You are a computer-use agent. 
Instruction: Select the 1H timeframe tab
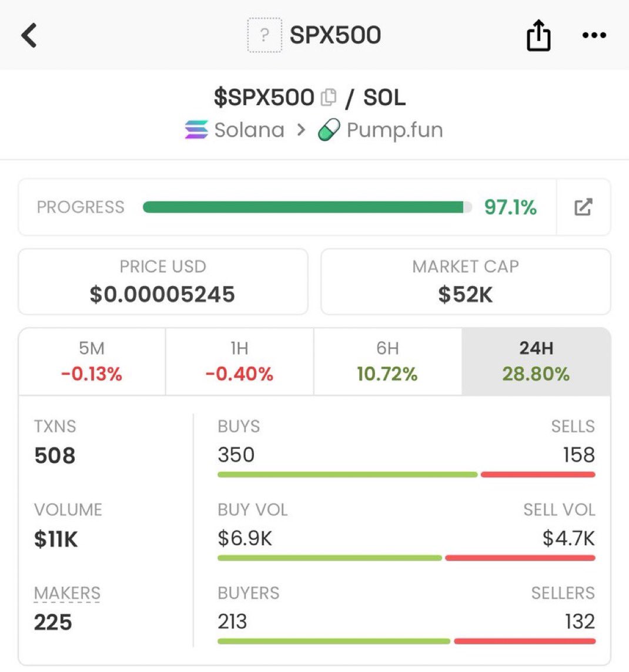(x=239, y=361)
